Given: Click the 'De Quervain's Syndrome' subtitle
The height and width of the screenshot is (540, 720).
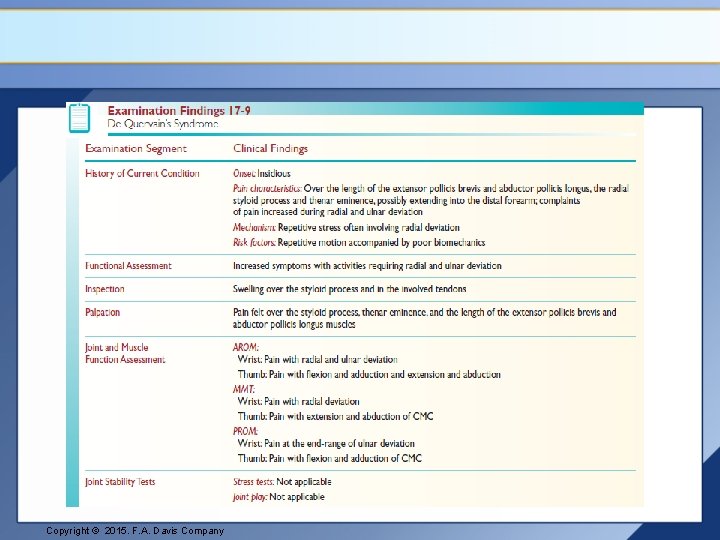Looking at the screenshot, I should pos(163,124).
